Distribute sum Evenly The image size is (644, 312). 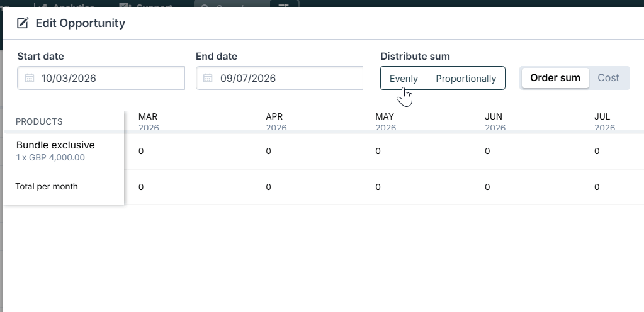click(x=404, y=78)
